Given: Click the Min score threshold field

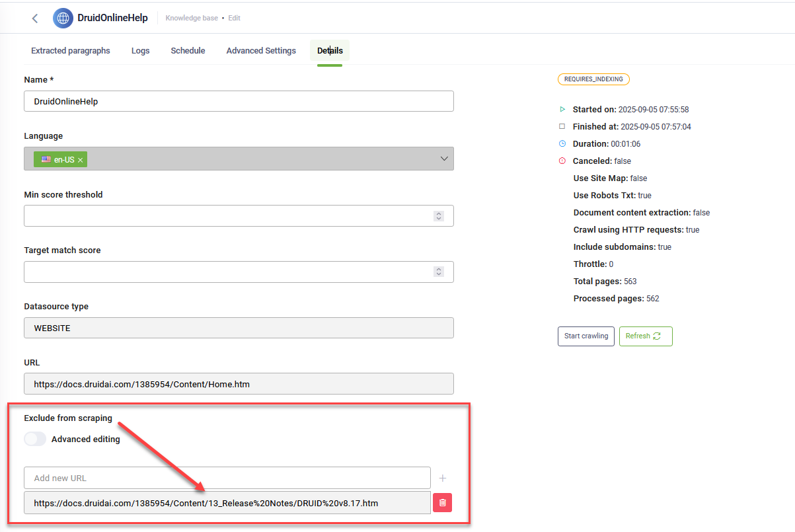Looking at the screenshot, I should [x=239, y=216].
